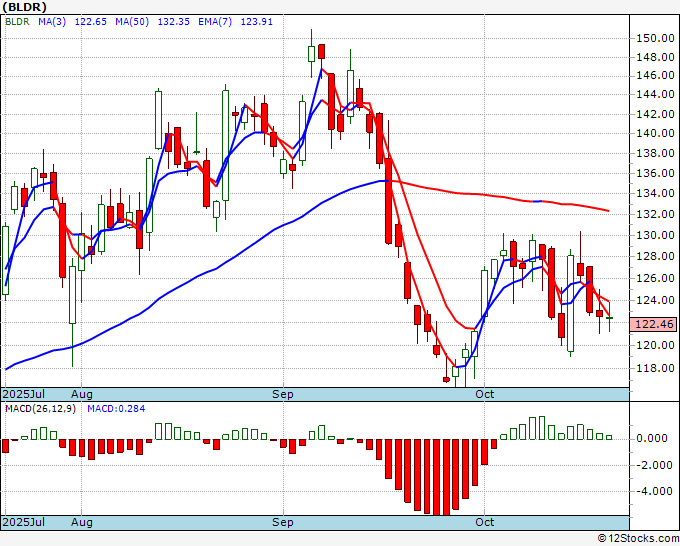Viewport: 680px width, 546px height.
Task: Click the MA(50) value 132.35
Action: 173,22
